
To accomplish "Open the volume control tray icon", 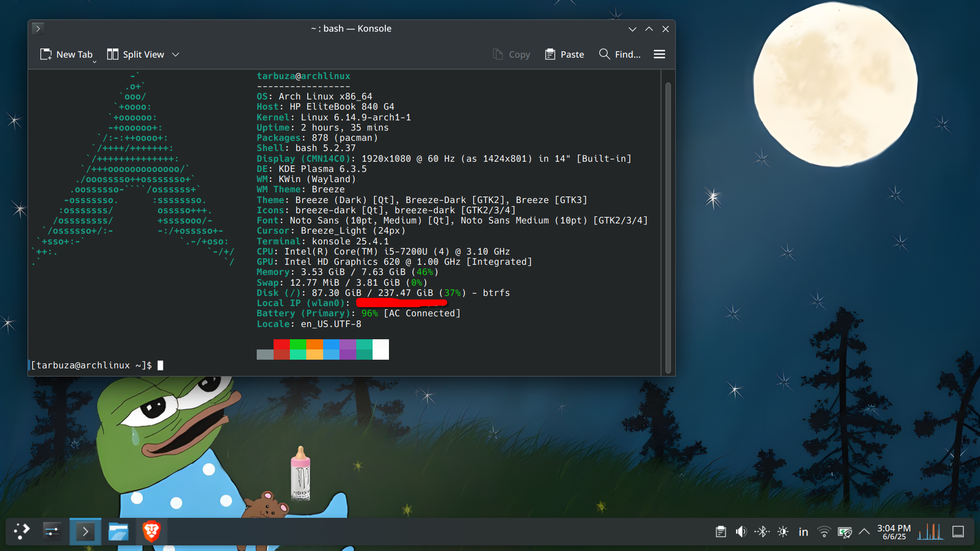I will click(x=741, y=532).
